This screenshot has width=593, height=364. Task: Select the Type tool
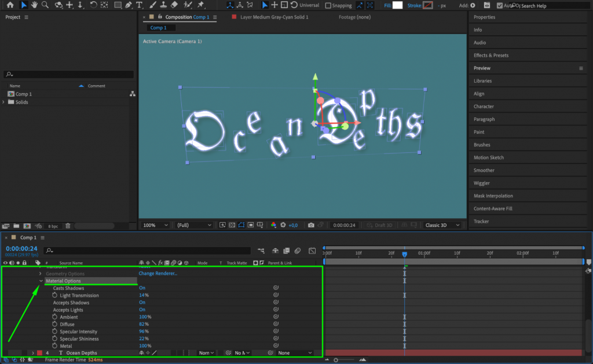pyautogui.click(x=138, y=5)
